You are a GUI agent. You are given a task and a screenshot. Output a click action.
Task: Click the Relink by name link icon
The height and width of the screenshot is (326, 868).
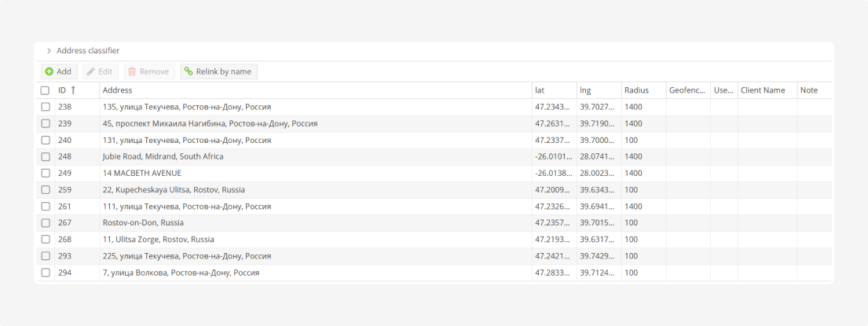point(189,71)
